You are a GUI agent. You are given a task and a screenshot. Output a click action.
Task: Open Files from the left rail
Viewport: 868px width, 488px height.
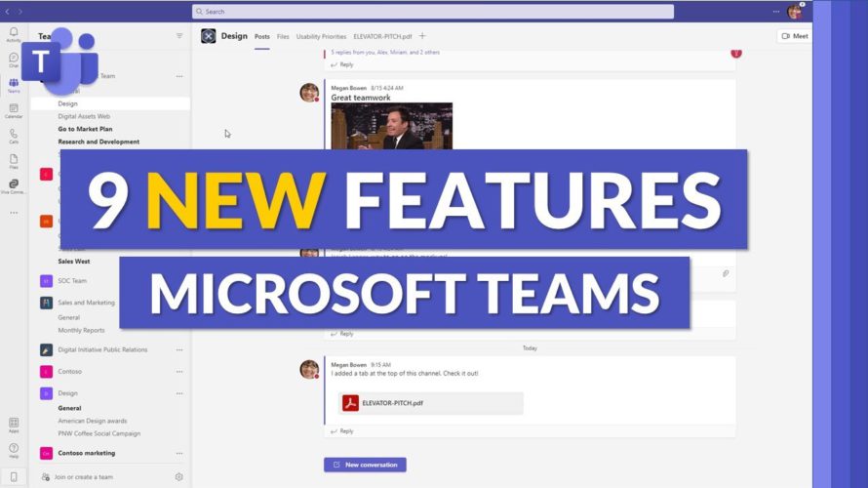(x=14, y=161)
